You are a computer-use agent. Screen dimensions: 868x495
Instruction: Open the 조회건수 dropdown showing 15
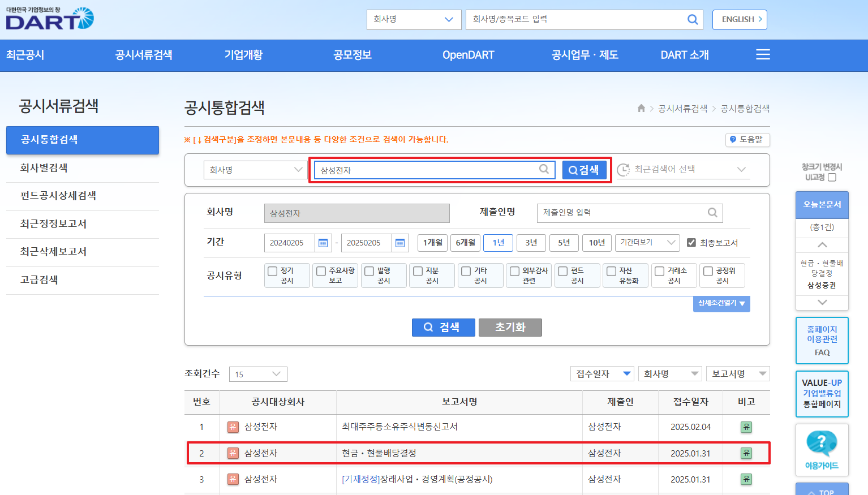point(258,374)
